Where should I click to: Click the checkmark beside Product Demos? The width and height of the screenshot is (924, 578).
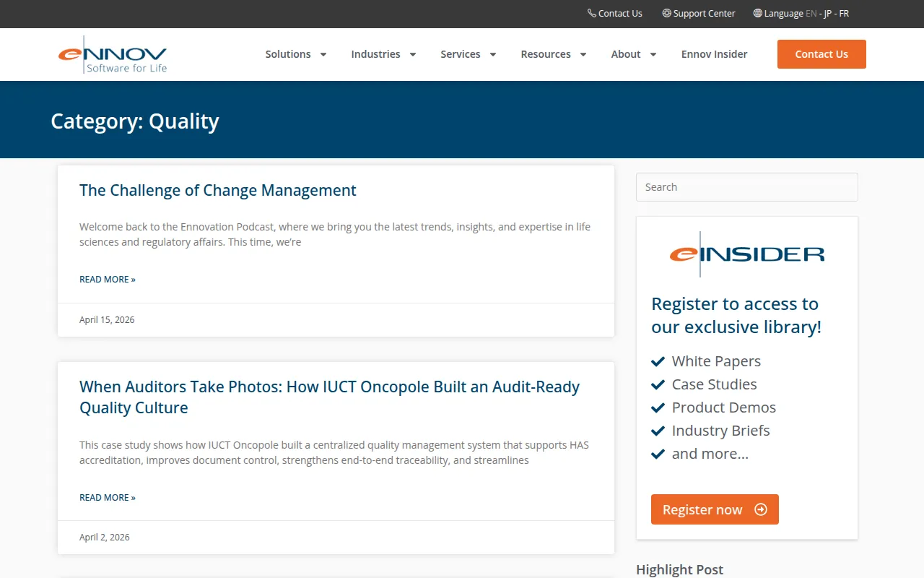point(658,407)
